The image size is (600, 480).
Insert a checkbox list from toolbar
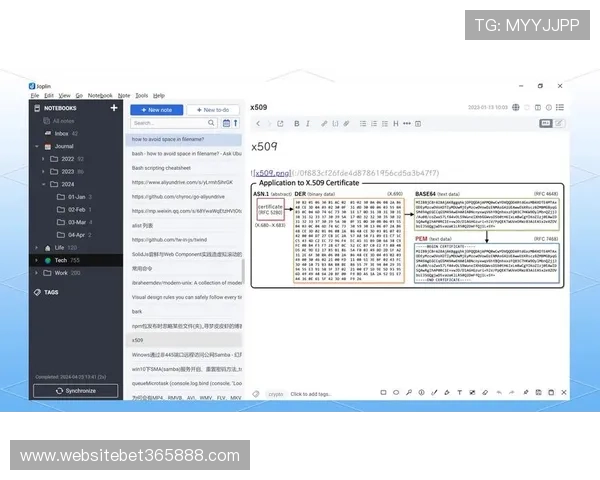tap(383, 123)
